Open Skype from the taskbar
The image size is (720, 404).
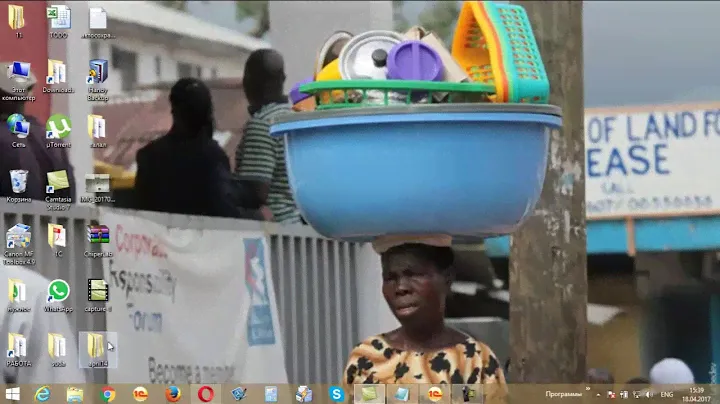click(x=336, y=394)
